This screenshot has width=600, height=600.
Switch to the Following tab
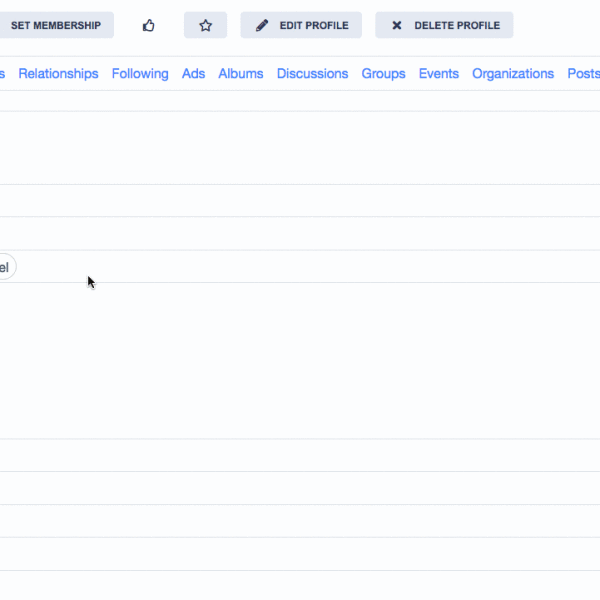click(x=140, y=74)
